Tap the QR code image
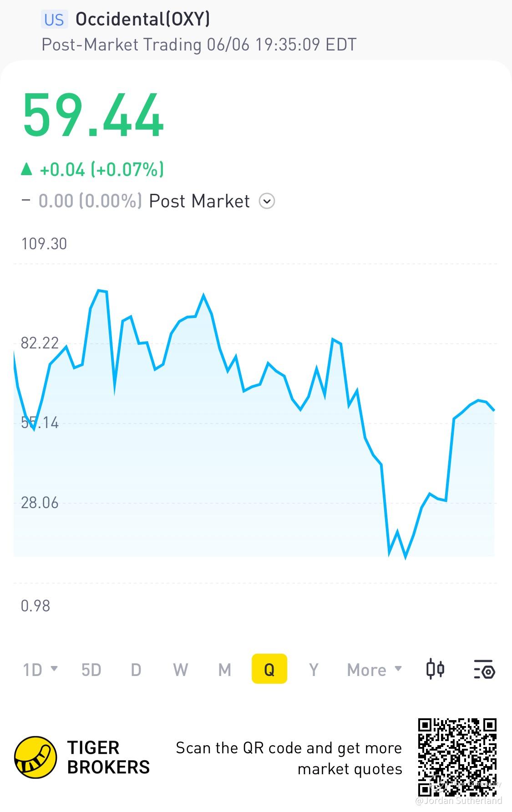This screenshot has height=812, width=512. 457,757
